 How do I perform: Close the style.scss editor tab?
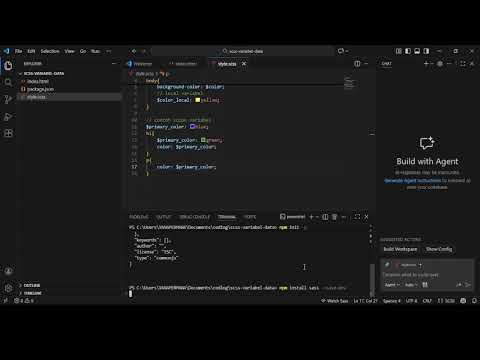[x=244, y=63]
